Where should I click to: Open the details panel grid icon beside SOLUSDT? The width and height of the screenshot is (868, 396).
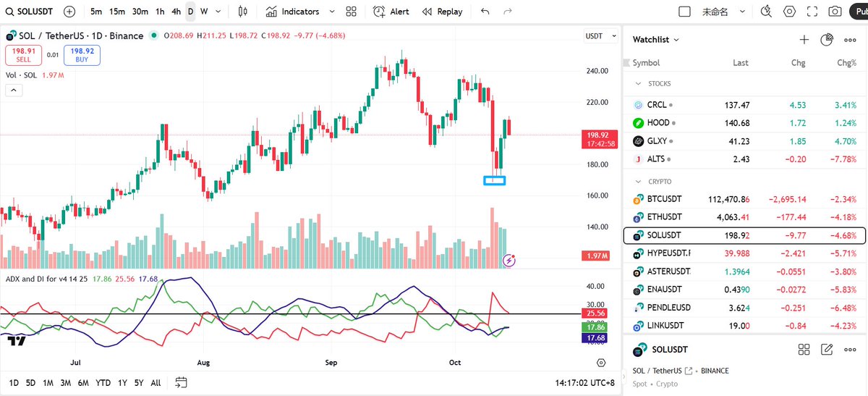(804, 350)
